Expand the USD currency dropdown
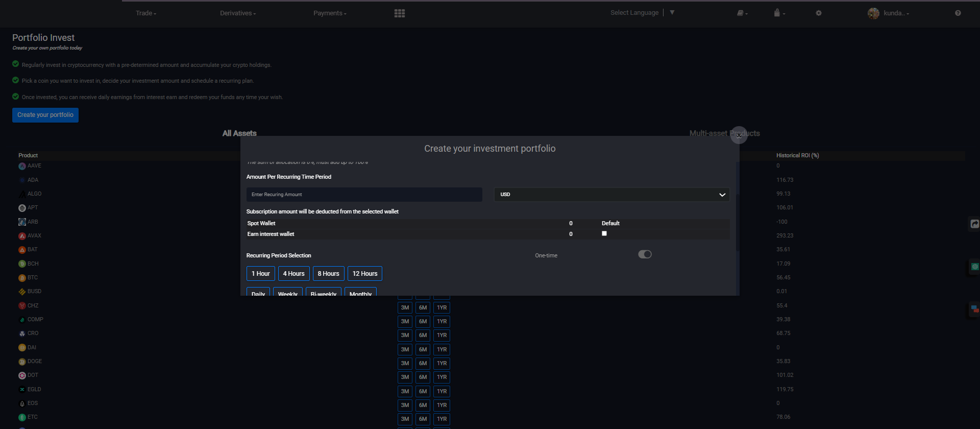 (x=611, y=195)
